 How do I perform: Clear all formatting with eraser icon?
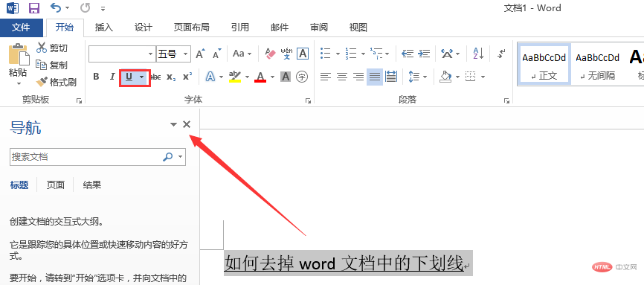click(270, 54)
